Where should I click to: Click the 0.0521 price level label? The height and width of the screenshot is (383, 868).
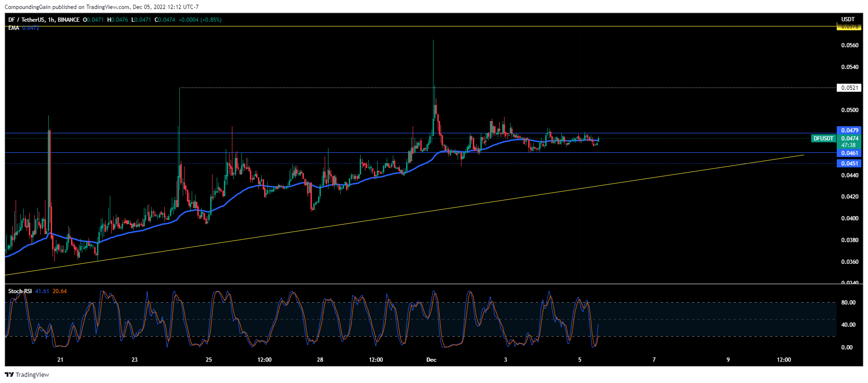tap(850, 87)
